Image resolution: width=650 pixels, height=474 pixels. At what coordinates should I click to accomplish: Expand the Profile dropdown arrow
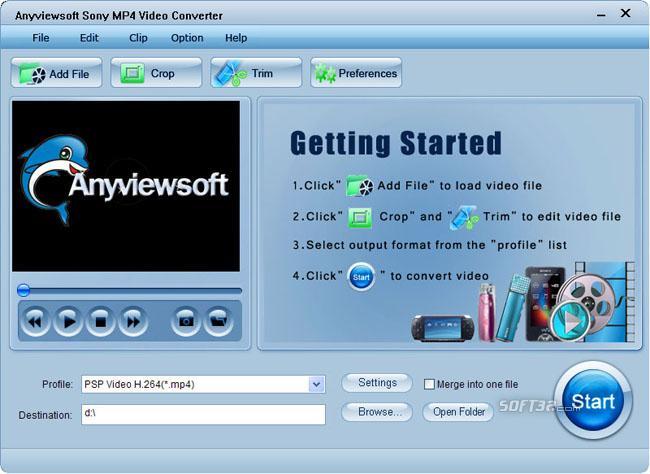[316, 384]
